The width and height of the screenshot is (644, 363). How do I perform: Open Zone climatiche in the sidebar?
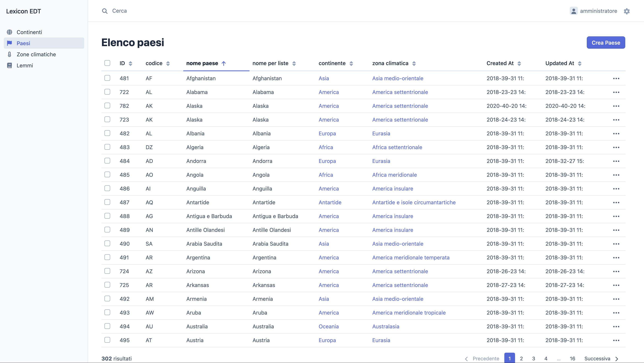[36, 54]
